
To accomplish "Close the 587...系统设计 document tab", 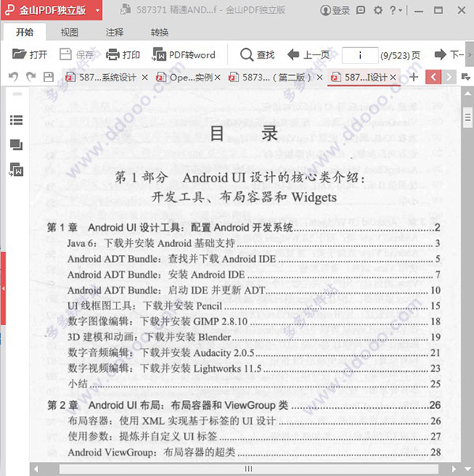I will click(145, 77).
